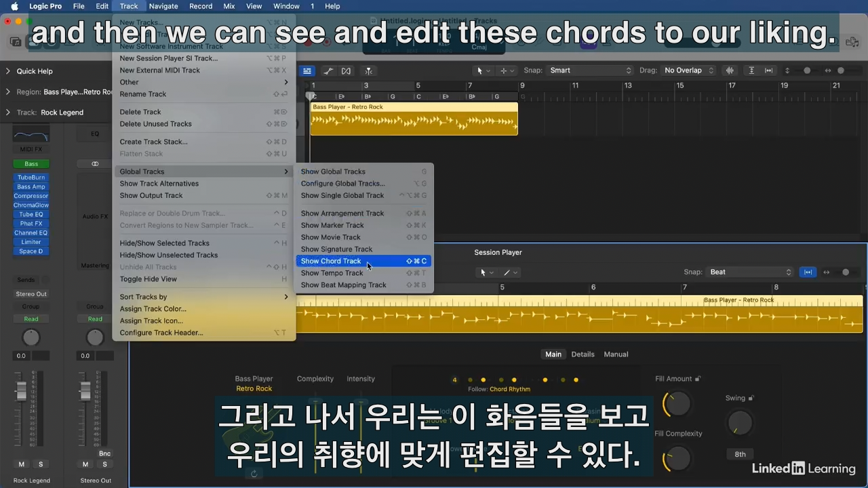Image resolution: width=868 pixels, height=488 pixels.
Task: Solo the Stereo Out channel strip
Action: pos(104,464)
